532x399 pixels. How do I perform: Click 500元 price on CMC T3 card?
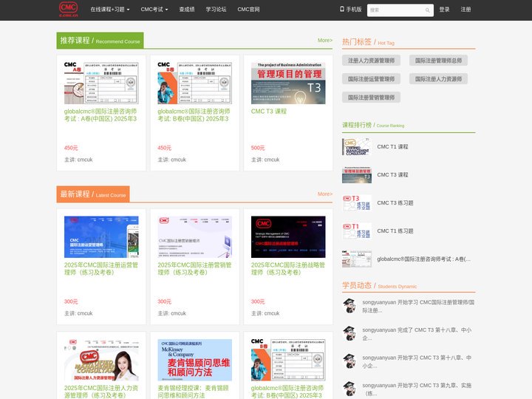tap(258, 148)
